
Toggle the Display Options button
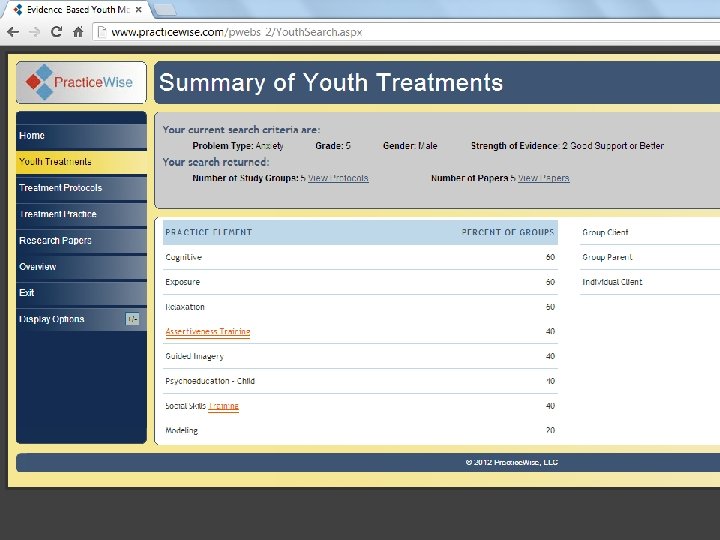132,319
